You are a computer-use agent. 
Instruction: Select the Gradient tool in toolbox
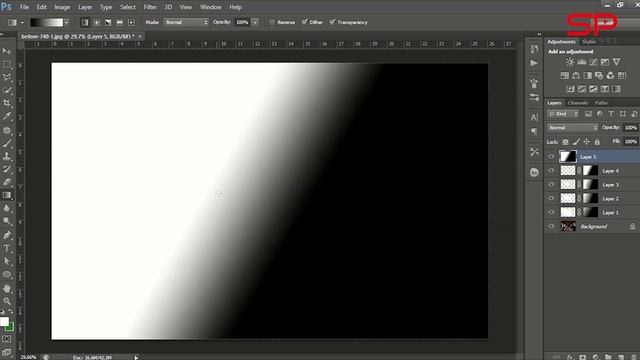[x=7, y=195]
